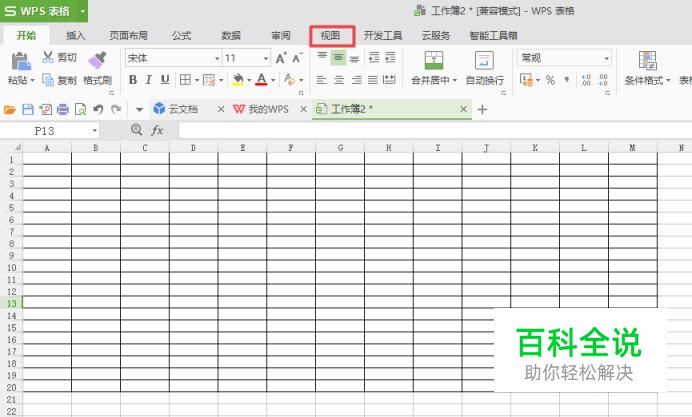The image size is (692, 417).
Task: Increase indent icon
Action: point(390,57)
